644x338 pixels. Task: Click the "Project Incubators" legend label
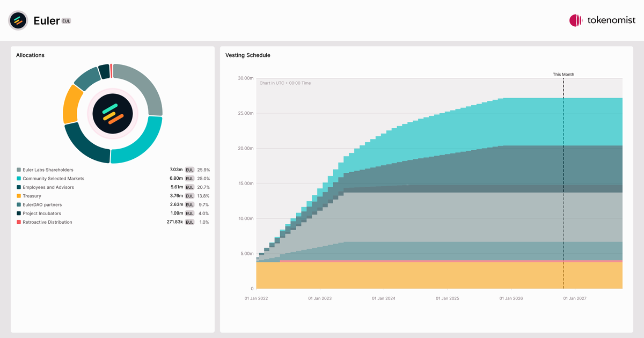pyautogui.click(x=42, y=214)
